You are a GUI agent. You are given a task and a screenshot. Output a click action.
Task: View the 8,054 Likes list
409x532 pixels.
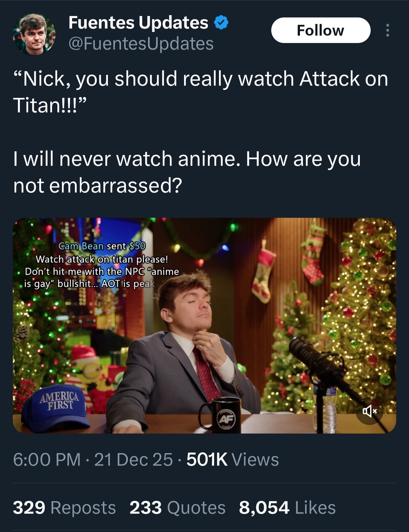(287, 508)
